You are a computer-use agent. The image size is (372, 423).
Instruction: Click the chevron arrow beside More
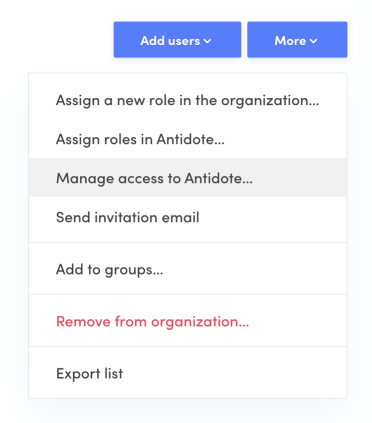pyautogui.click(x=313, y=41)
